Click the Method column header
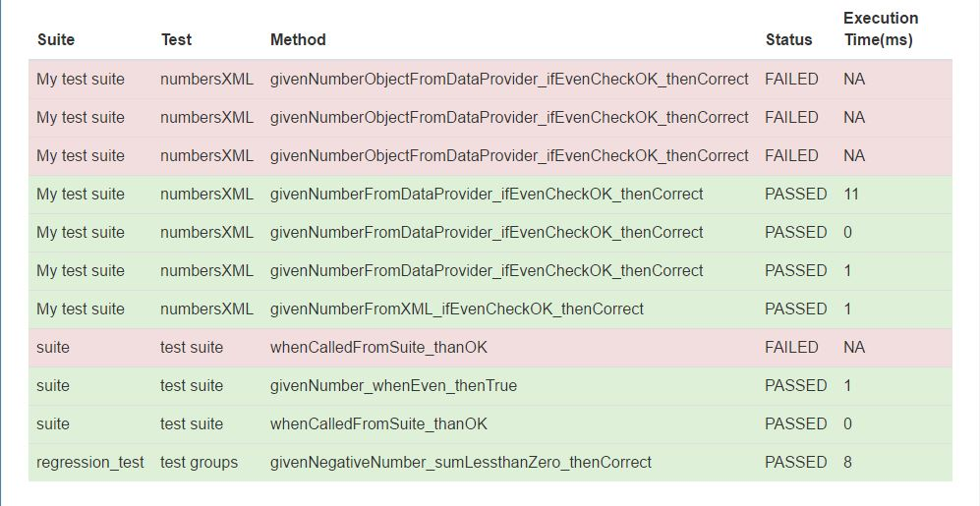The height and width of the screenshot is (506, 980). [298, 40]
